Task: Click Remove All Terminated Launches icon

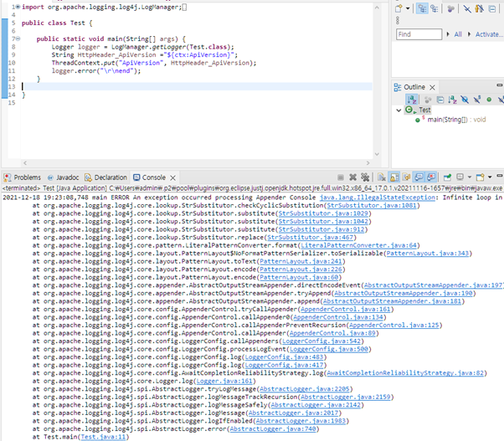Action: point(365,177)
